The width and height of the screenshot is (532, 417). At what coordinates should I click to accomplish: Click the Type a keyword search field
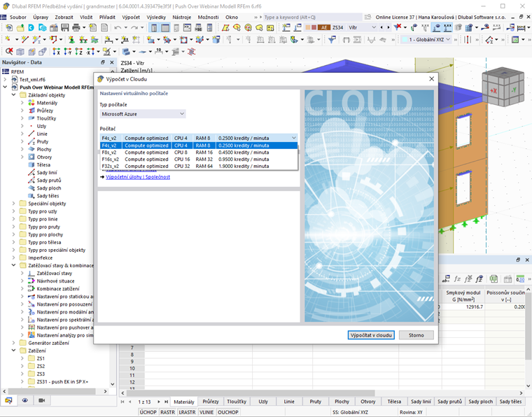312,17
